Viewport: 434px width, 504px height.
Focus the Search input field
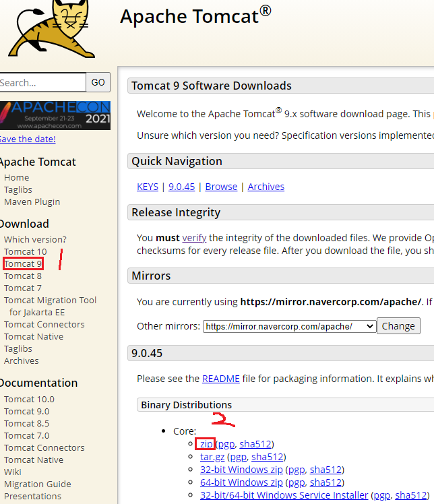click(42, 83)
